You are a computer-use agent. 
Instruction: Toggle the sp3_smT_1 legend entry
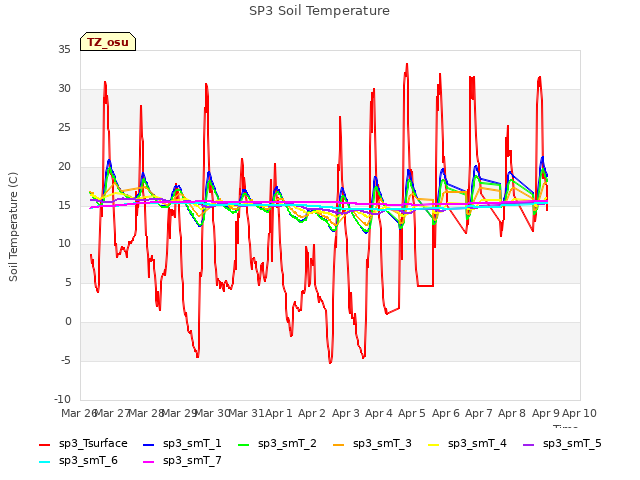182,444
